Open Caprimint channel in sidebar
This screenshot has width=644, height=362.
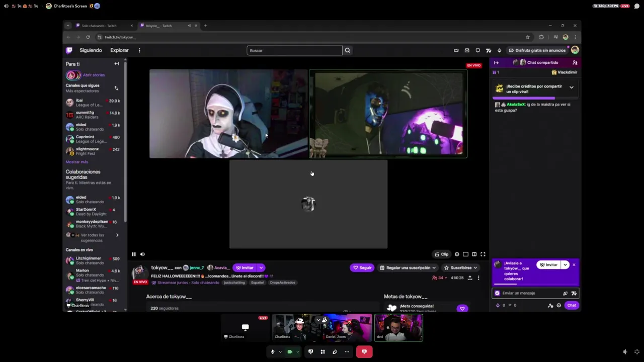coord(93,139)
